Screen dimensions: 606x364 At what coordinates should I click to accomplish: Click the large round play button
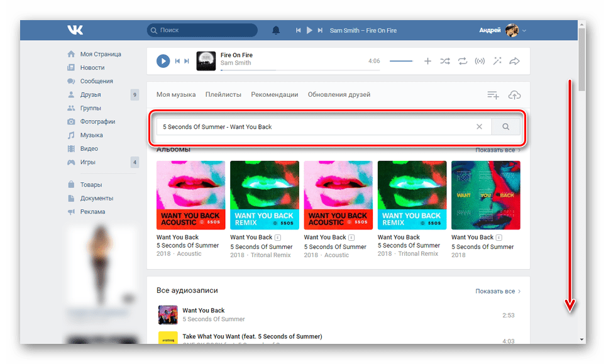pos(163,61)
